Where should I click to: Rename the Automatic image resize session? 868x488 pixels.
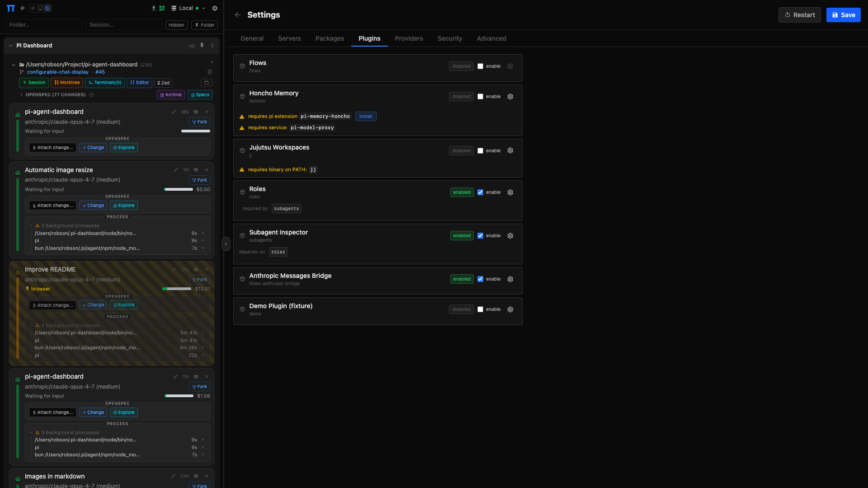pos(176,170)
